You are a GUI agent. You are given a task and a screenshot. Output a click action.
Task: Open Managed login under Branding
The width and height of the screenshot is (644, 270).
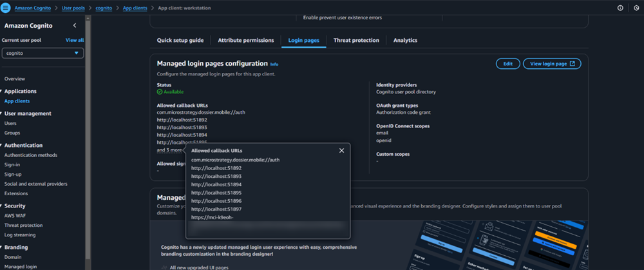click(21, 266)
